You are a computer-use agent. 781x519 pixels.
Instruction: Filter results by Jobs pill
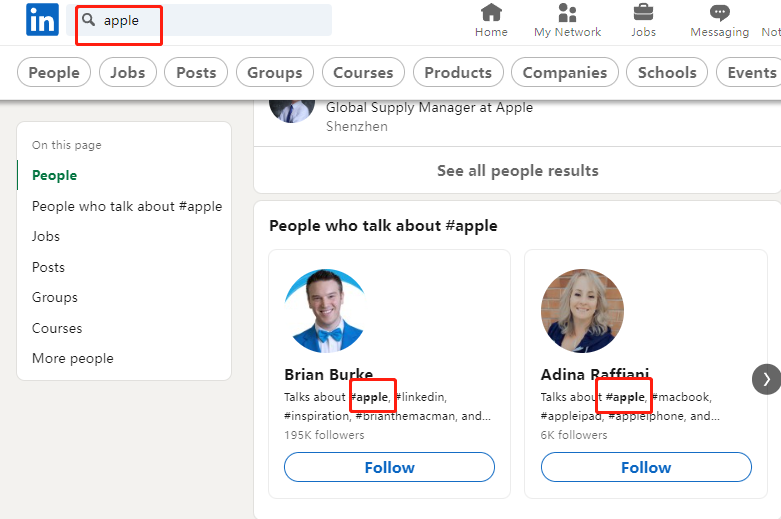point(128,72)
